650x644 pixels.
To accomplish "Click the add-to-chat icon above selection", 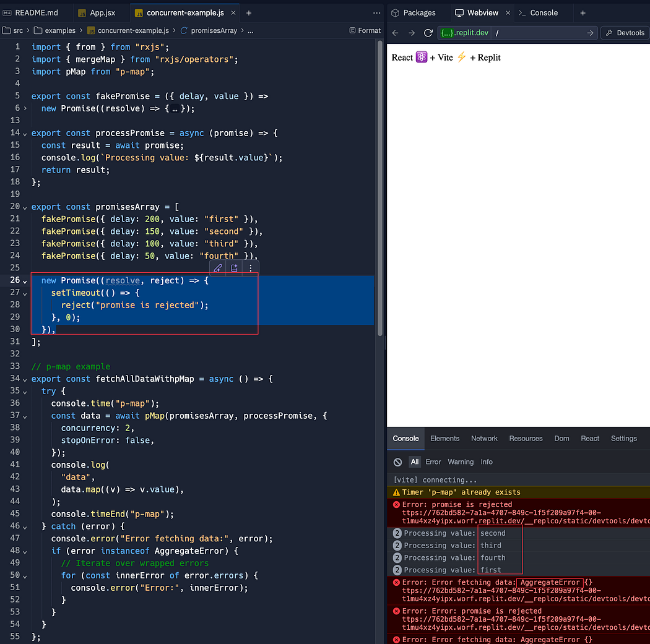I will tap(234, 268).
